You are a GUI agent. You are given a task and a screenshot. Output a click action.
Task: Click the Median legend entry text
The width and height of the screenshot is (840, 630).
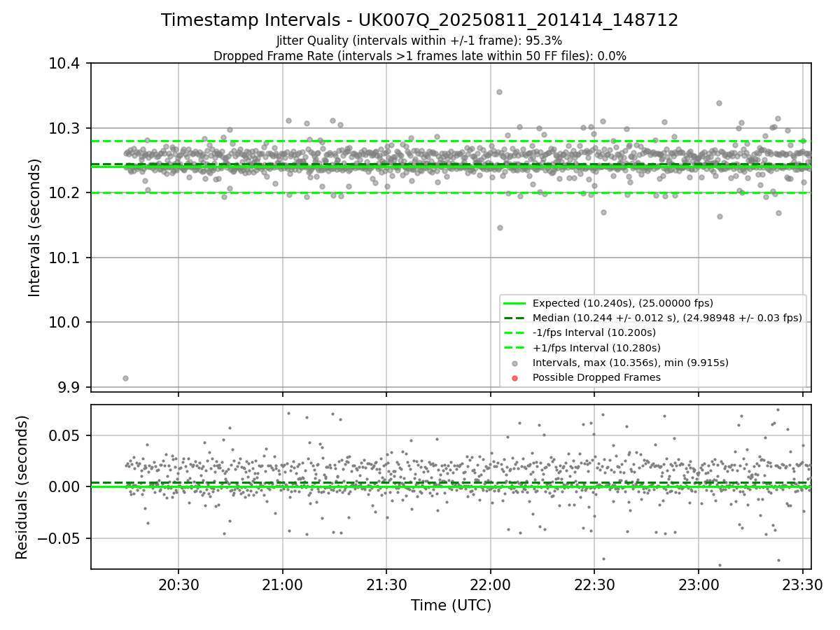[x=667, y=318]
